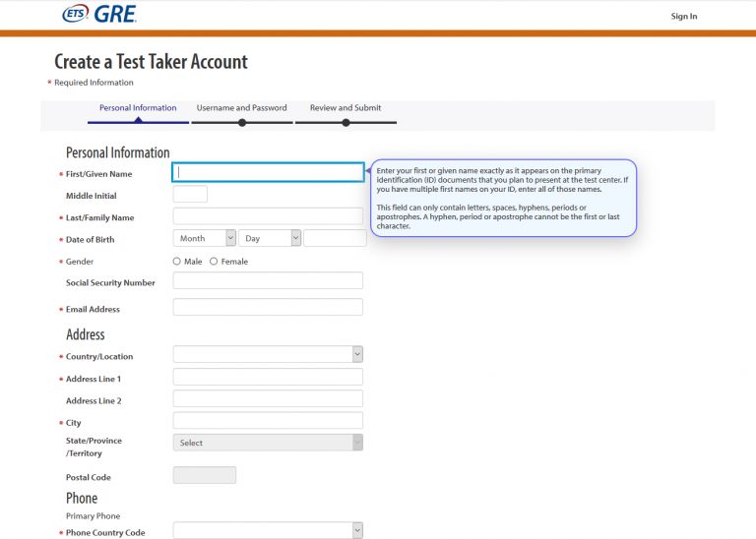Click the birth year text field
The width and height of the screenshot is (756, 539).
coord(335,238)
